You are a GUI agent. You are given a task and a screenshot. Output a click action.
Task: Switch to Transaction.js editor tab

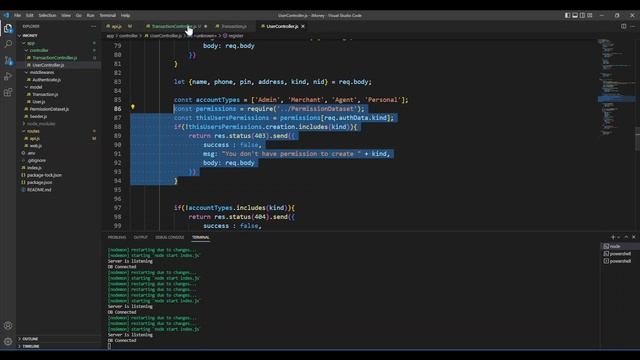(234, 26)
